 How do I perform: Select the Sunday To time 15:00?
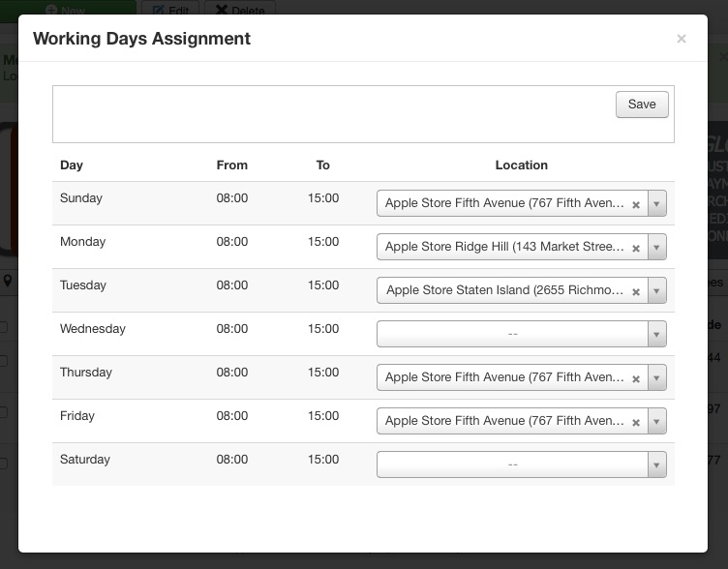323,198
